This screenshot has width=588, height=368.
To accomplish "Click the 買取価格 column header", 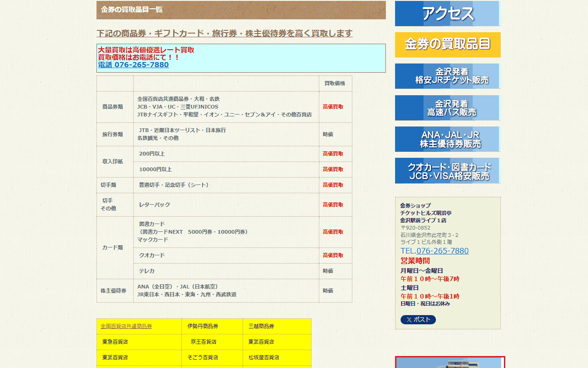I will pos(335,83).
